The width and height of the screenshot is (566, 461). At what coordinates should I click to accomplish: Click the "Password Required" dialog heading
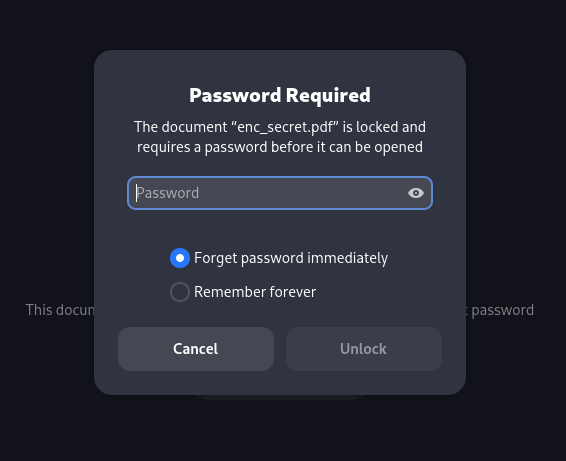[x=280, y=95]
